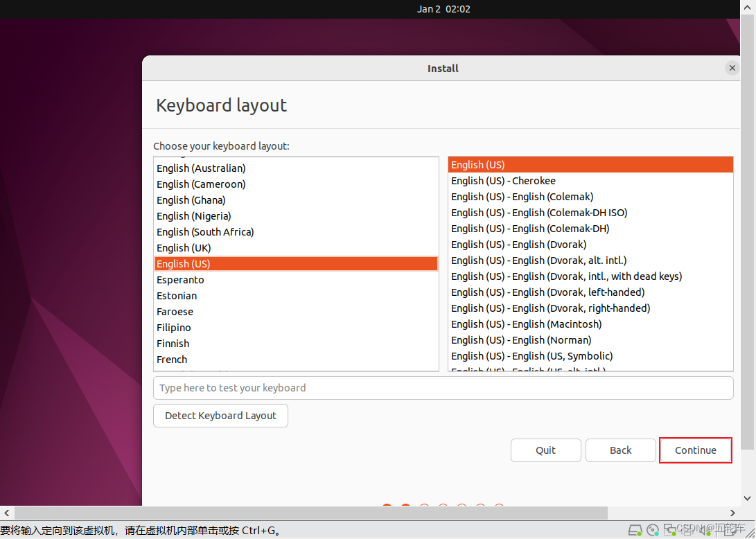Click the right arrow of horizontal scrollbar
The height and width of the screenshot is (539, 756).
point(732,513)
